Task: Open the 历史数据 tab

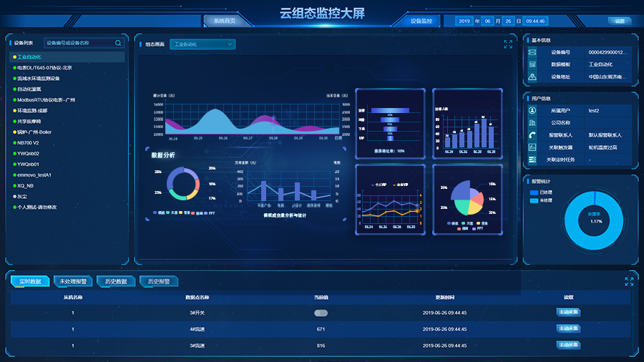Action: point(115,282)
